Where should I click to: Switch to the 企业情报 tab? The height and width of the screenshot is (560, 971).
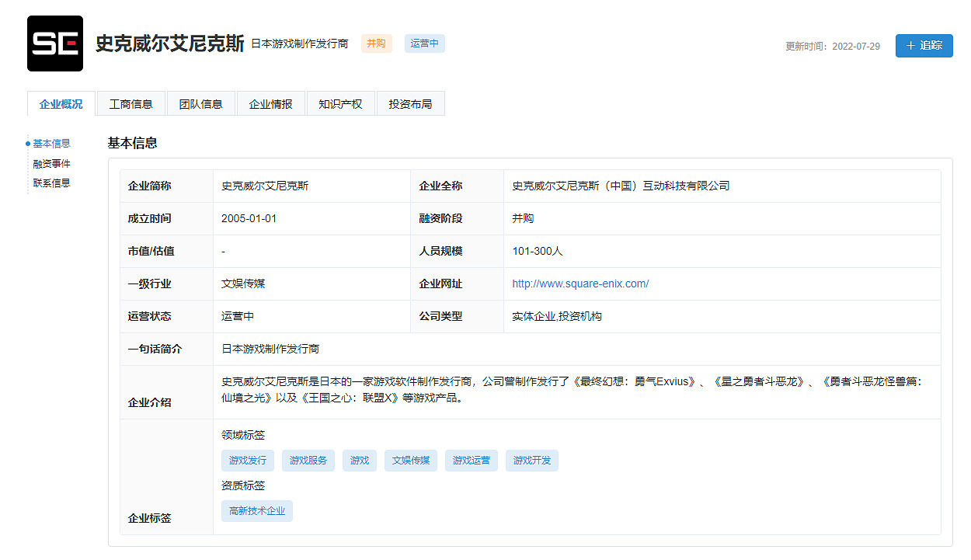coord(270,103)
